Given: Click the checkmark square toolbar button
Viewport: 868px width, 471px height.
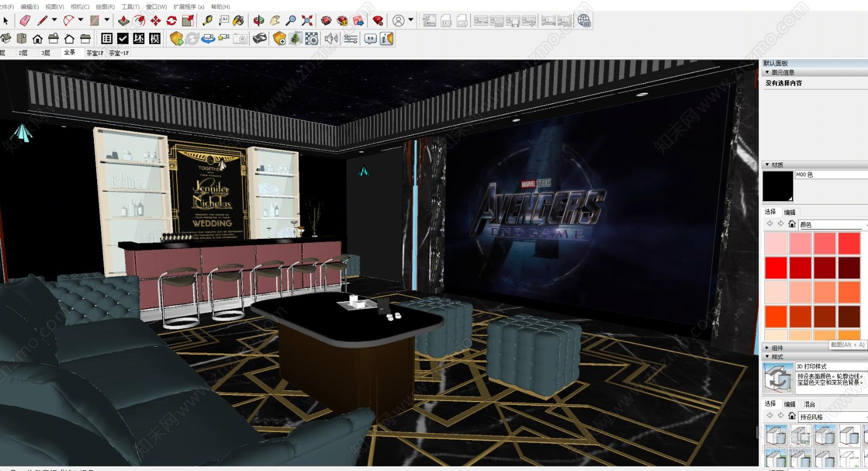Looking at the screenshot, I should [x=123, y=39].
